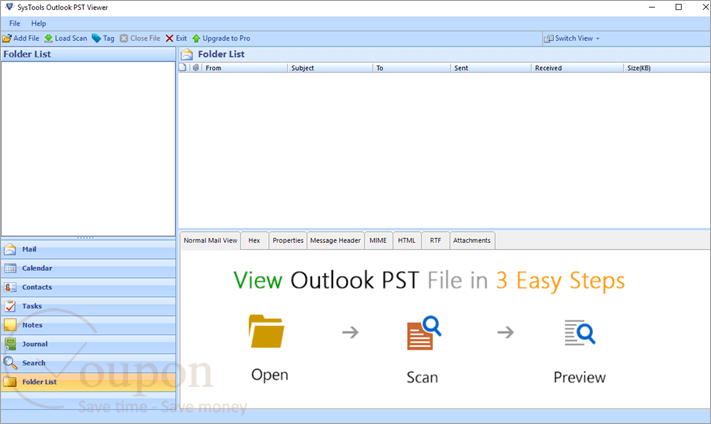Maximize the PST Viewer window
Screen dimensions: 711x424
[x=679, y=7]
